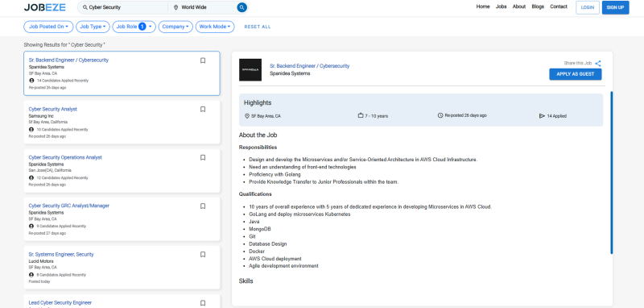Bookmark the Cyber Security Operations Analyst job

pyautogui.click(x=203, y=157)
